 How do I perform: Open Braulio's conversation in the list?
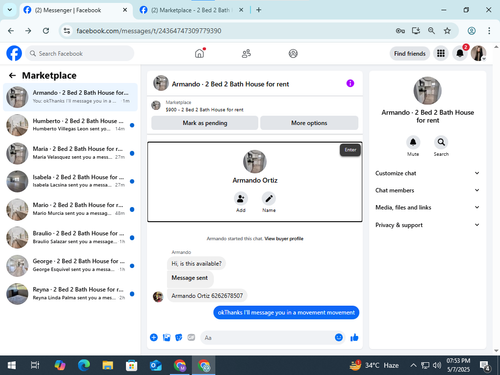pos(70,237)
